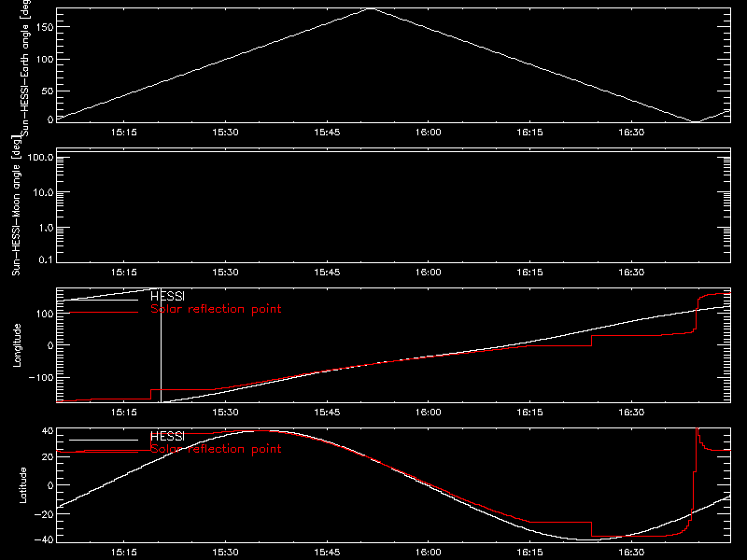Click the 20 tick on Latitude axis
Image resolution: width=747 pixels, height=560 pixels.
pos(48,457)
